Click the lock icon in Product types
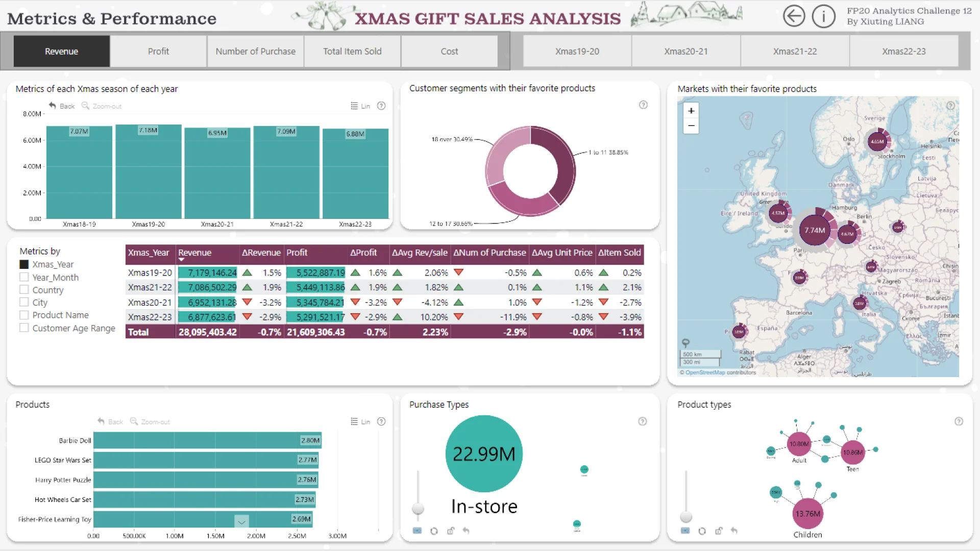 click(x=719, y=531)
